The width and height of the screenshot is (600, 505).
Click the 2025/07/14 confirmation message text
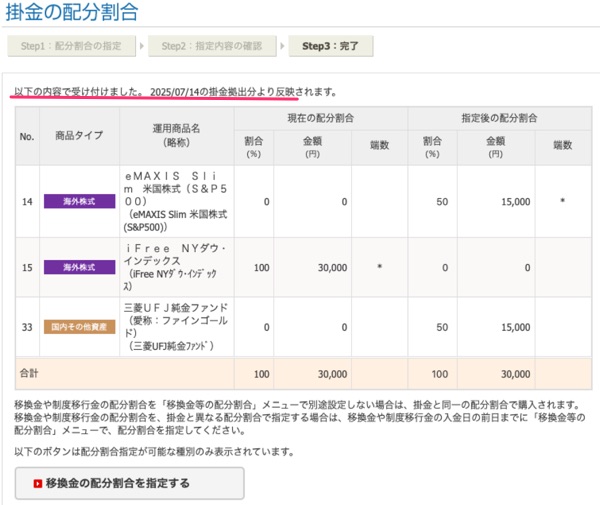coord(175,92)
